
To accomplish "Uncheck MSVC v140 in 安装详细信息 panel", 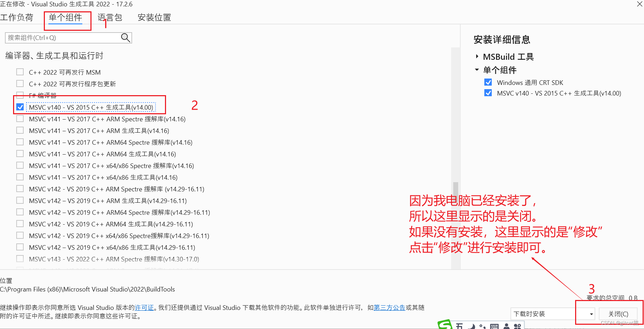I will (488, 93).
